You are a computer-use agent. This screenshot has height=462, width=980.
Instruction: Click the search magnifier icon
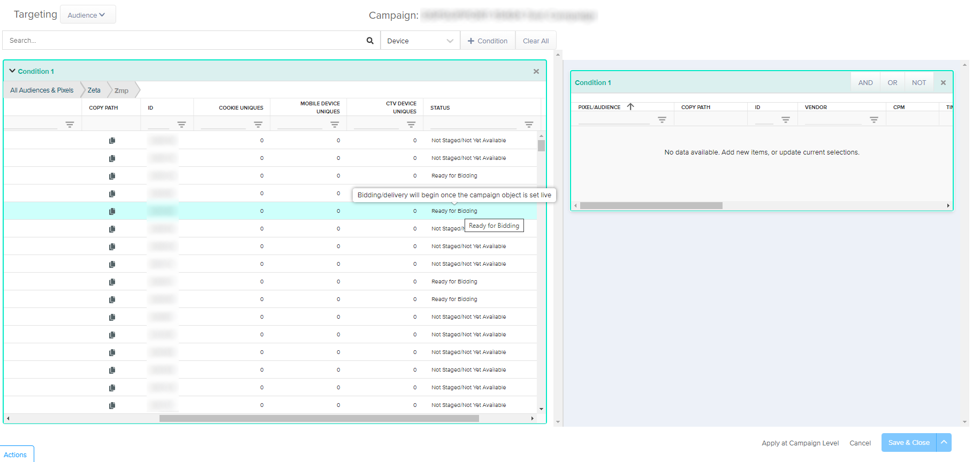pos(370,41)
